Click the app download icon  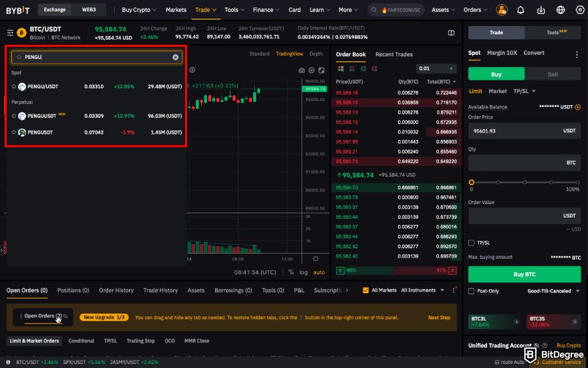click(541, 10)
